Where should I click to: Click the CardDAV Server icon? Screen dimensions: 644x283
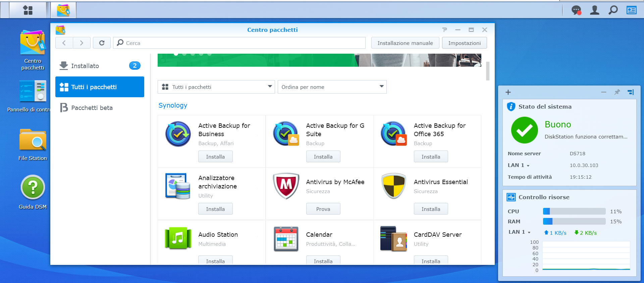(x=394, y=239)
